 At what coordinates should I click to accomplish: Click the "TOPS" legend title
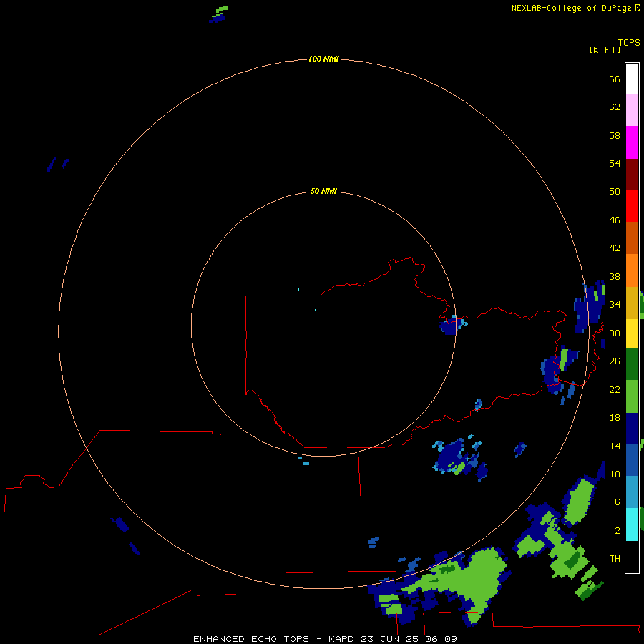tap(629, 43)
